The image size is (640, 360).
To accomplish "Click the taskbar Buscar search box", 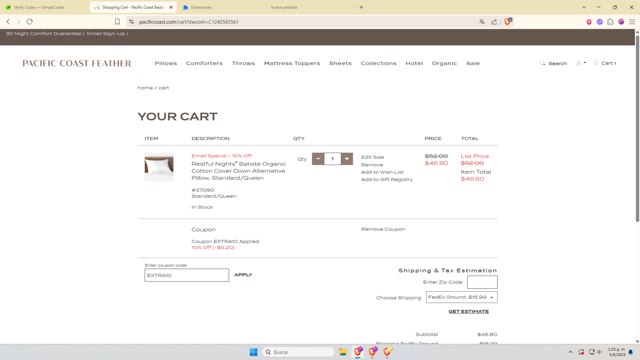I will point(298,352).
